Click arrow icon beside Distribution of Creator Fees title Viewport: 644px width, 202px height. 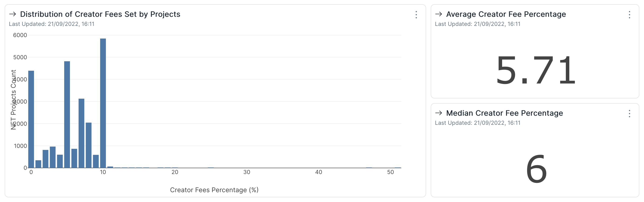click(13, 14)
